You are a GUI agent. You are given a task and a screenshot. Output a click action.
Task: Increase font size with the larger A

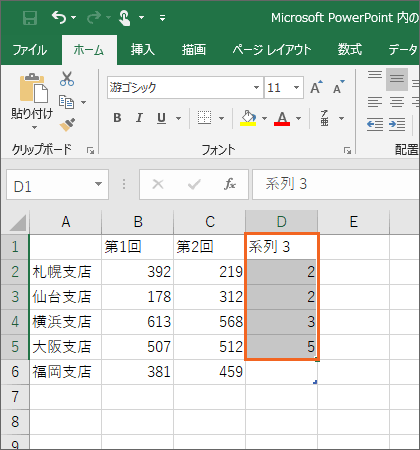[316, 87]
